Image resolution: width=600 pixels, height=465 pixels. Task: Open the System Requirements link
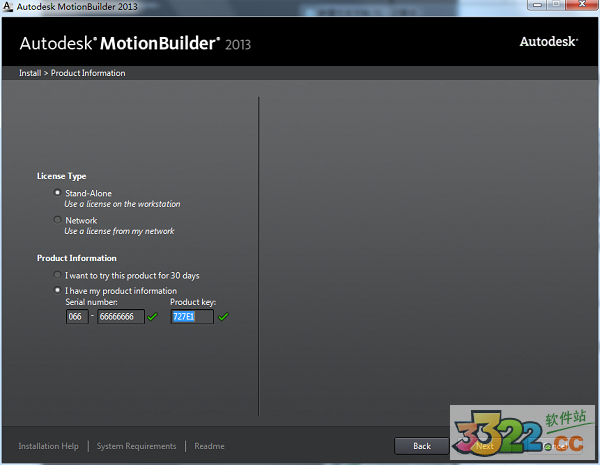(136, 446)
